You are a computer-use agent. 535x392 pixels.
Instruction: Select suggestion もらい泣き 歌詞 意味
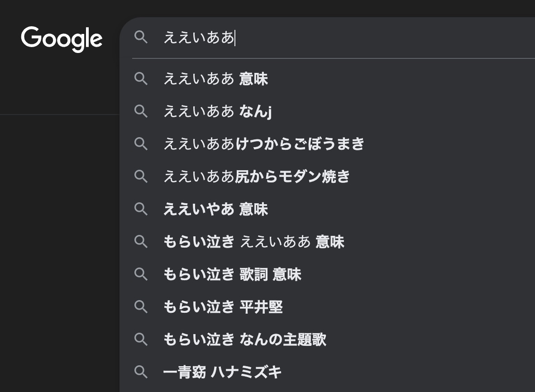(232, 275)
